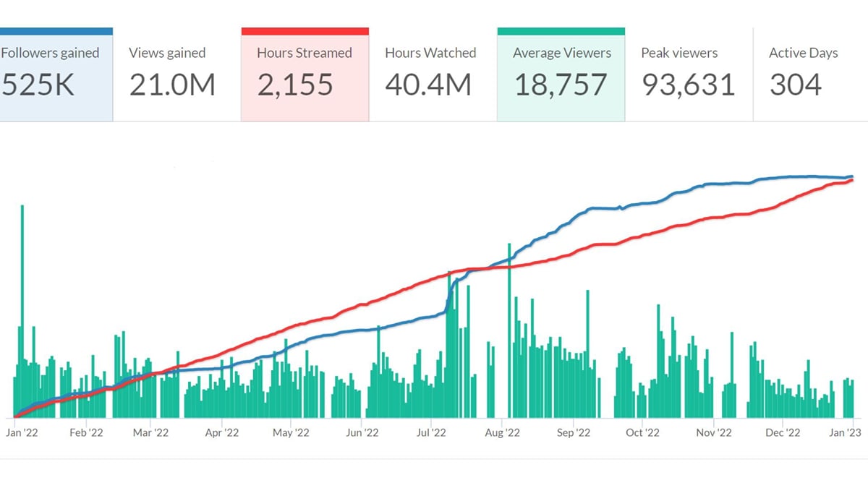Click the tallest green bar in early January
The width and height of the screenshot is (868, 488).
[22, 311]
